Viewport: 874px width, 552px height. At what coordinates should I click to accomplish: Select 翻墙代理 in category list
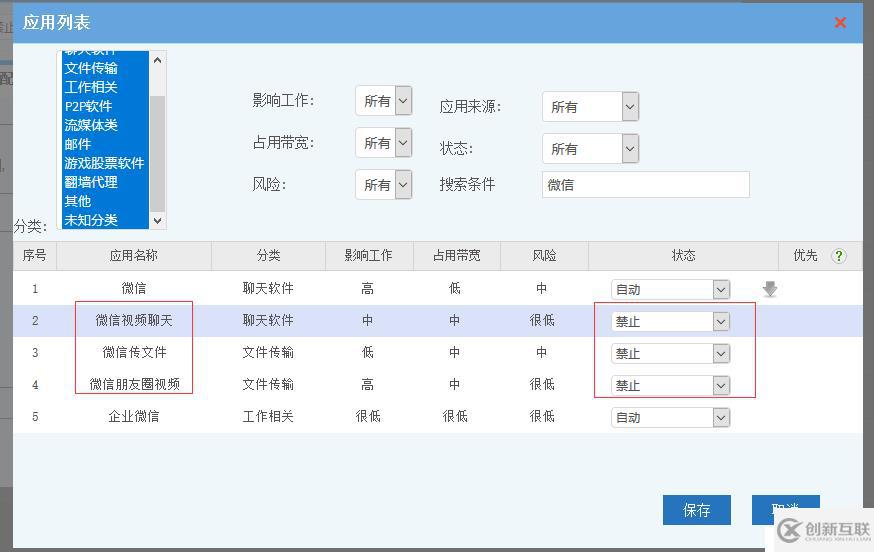pyautogui.click(x=105, y=182)
